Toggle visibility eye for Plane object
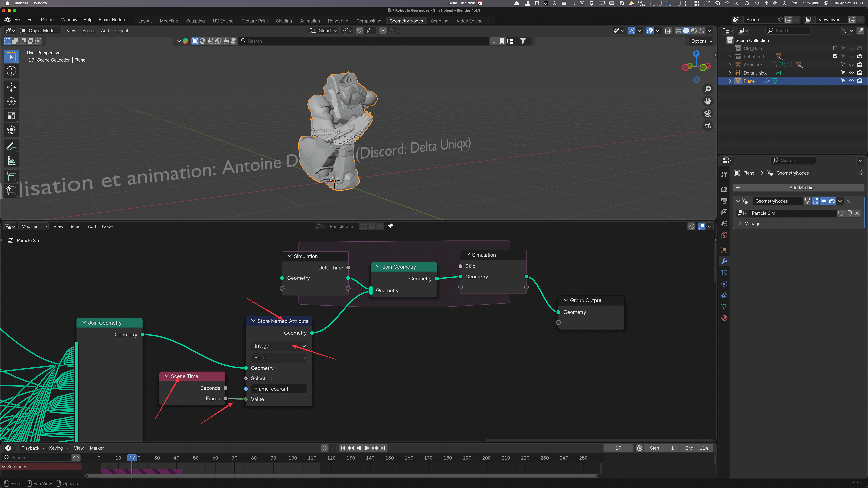868x488 pixels. click(x=851, y=81)
